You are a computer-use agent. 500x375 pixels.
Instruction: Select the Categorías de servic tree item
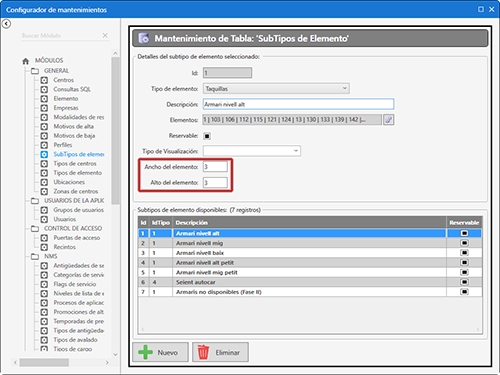pyautogui.click(x=79, y=275)
